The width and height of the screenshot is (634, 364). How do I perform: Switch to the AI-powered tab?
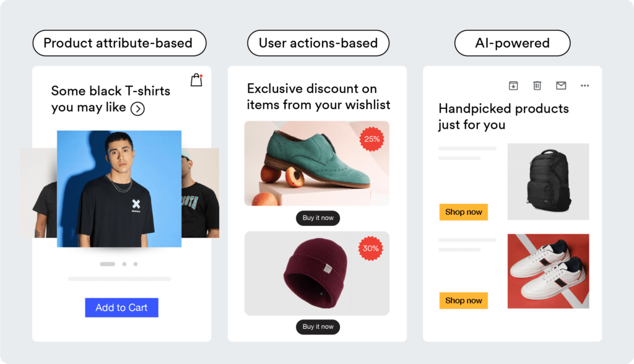tap(512, 43)
